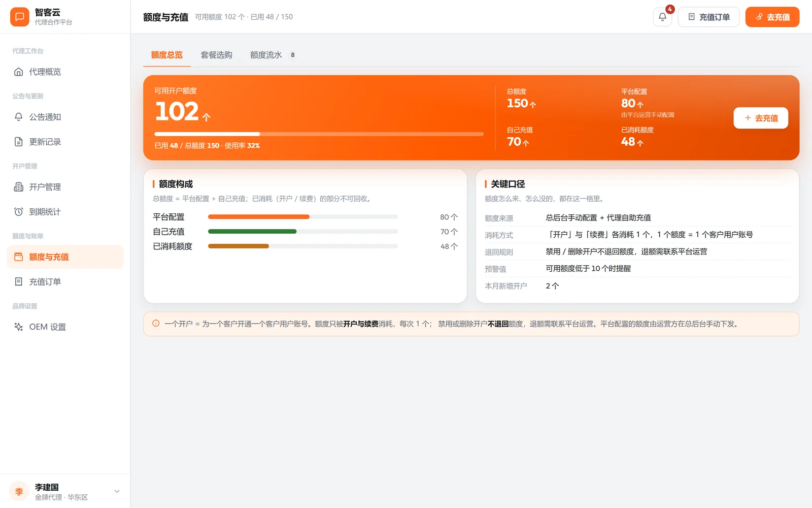Open notifications bell with 4 badge
The image size is (812, 508).
pos(662,17)
